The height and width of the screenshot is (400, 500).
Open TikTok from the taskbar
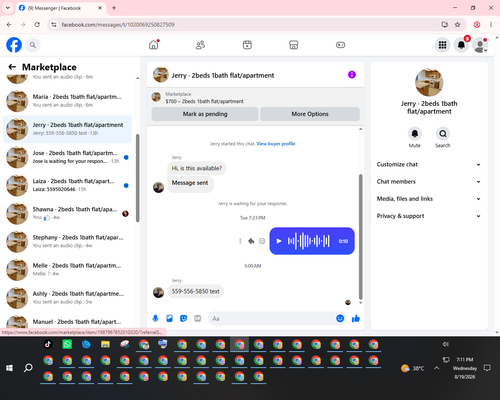coord(48,344)
